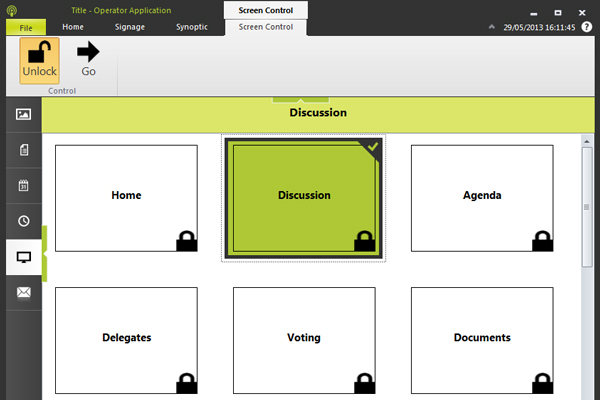The image size is (600, 400).
Task: Open the documents sidebar icon
Action: click(24, 150)
